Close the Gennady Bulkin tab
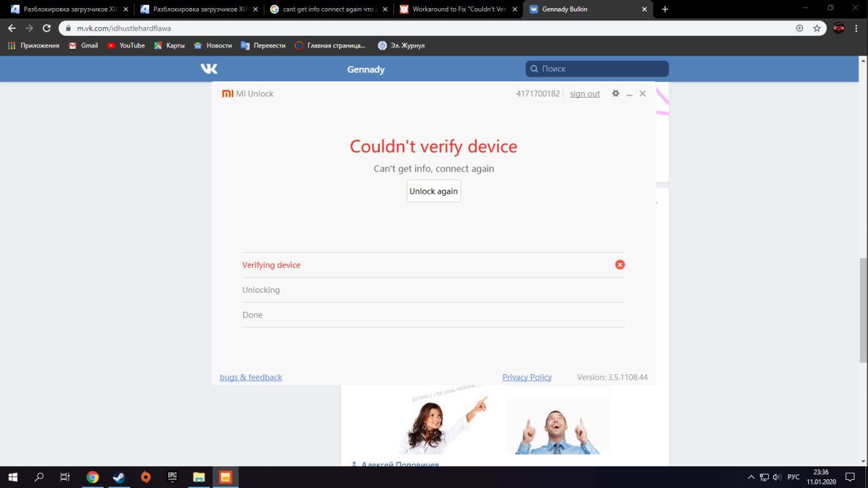This screenshot has height=488, width=868. (x=644, y=9)
